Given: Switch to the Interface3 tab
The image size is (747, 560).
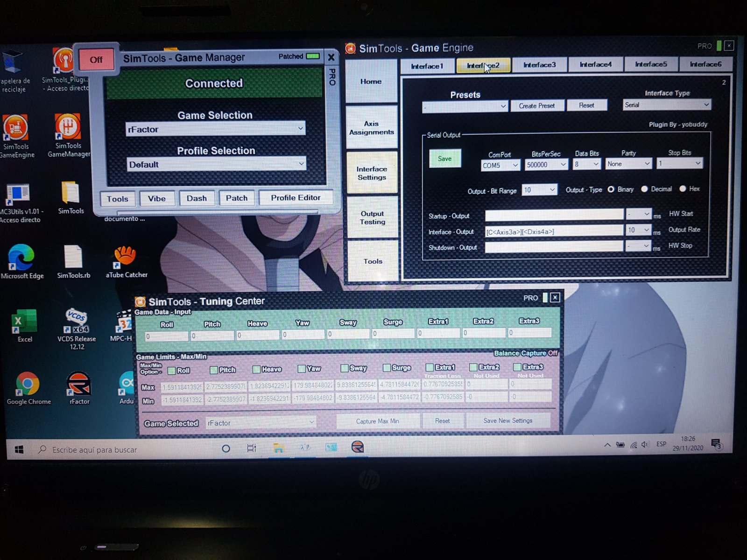Looking at the screenshot, I should pyautogui.click(x=539, y=65).
